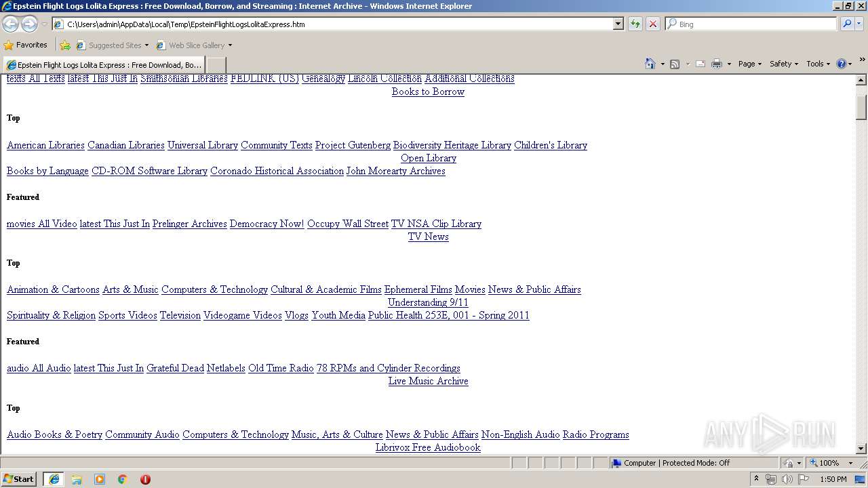This screenshot has height=488, width=868.
Task: Click the empty New Tab button
Action: pos(216,65)
